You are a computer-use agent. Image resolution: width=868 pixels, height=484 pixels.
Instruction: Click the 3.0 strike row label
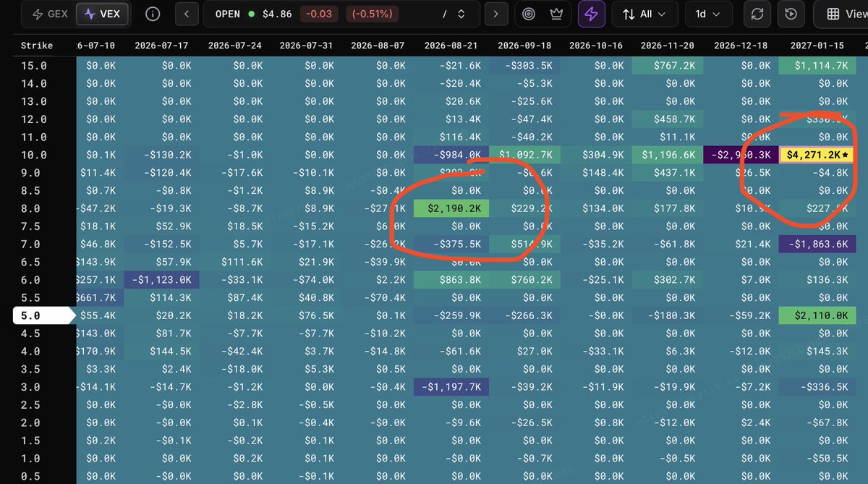(x=30, y=387)
